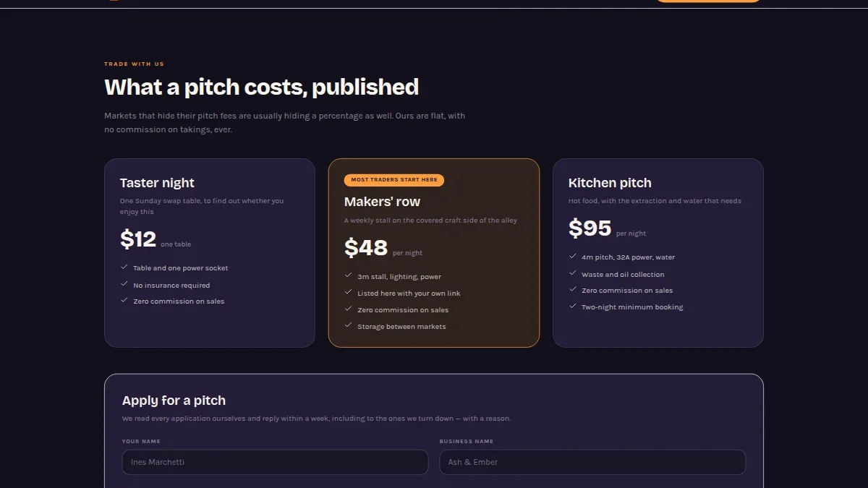Click the checkmark next to Listed here with your own link

click(349, 292)
